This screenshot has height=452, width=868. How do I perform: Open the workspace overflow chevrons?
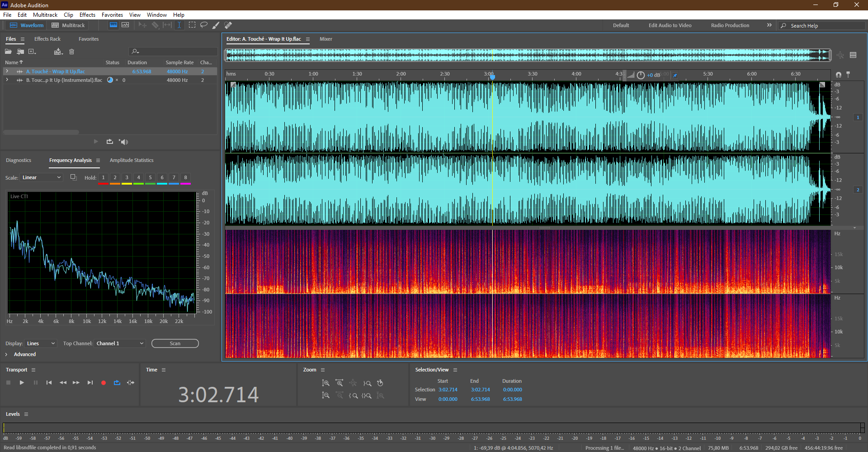[769, 25]
